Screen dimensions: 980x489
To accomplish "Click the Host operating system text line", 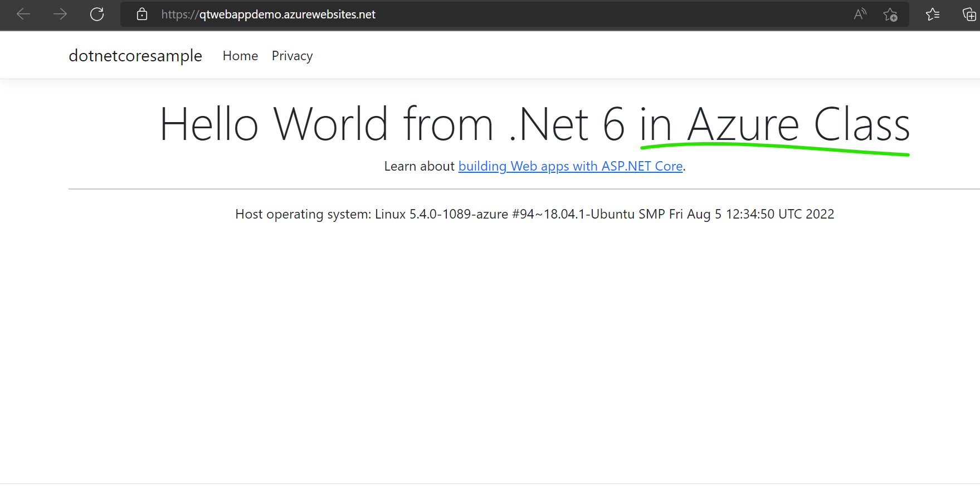I will click(x=534, y=214).
